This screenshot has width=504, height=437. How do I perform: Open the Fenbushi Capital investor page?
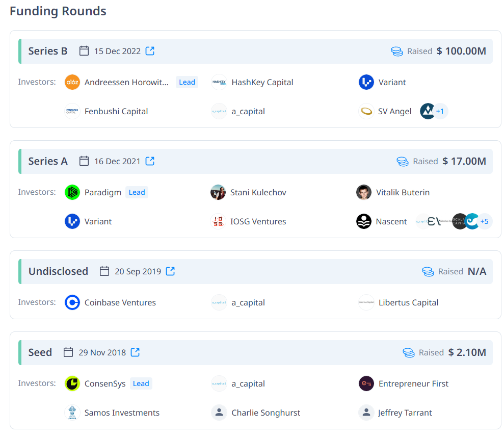pyautogui.click(x=116, y=111)
